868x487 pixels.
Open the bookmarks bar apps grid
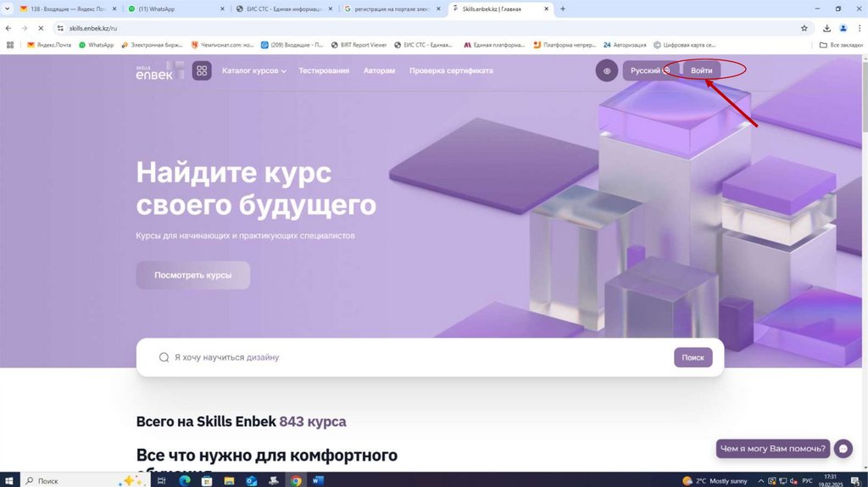[10, 45]
